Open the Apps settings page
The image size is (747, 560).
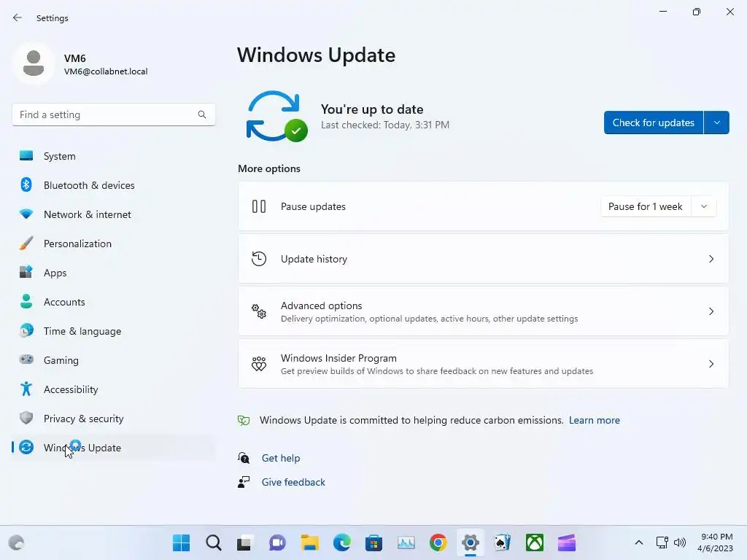(113, 273)
